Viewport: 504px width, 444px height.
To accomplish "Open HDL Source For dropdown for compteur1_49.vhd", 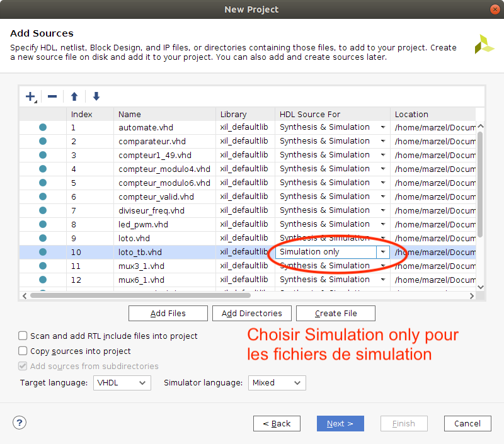I will (x=383, y=155).
